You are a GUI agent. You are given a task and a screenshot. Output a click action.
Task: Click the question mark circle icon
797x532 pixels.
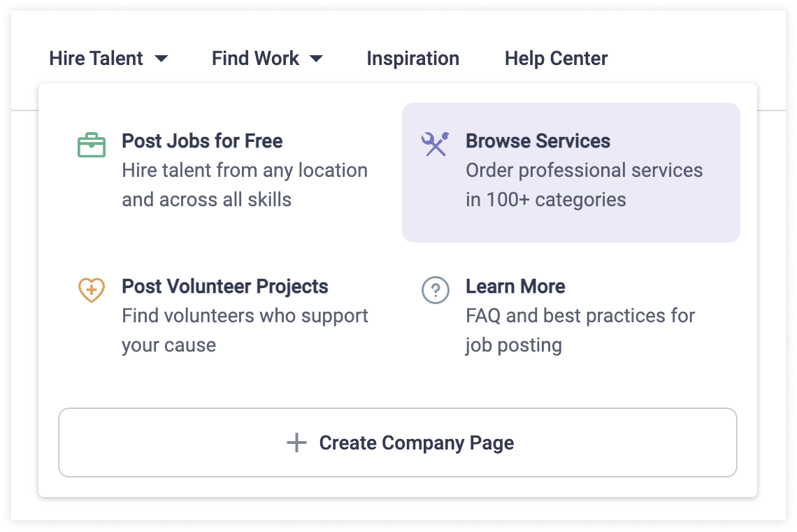436,290
